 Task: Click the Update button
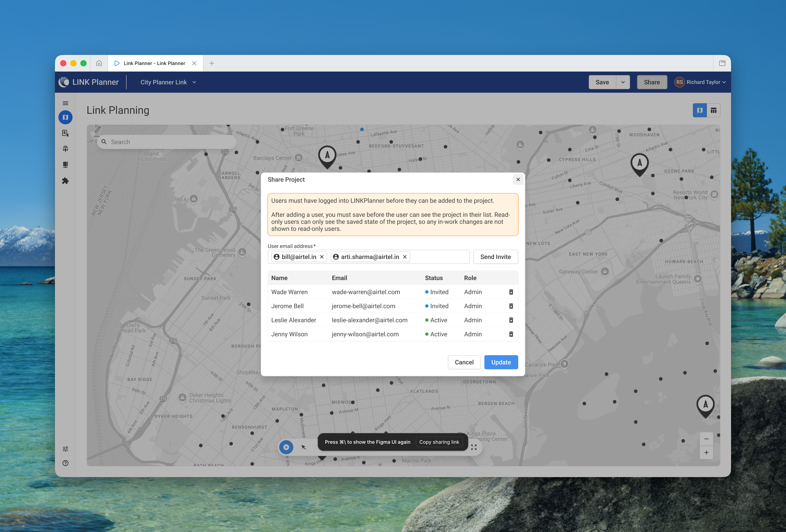point(501,362)
